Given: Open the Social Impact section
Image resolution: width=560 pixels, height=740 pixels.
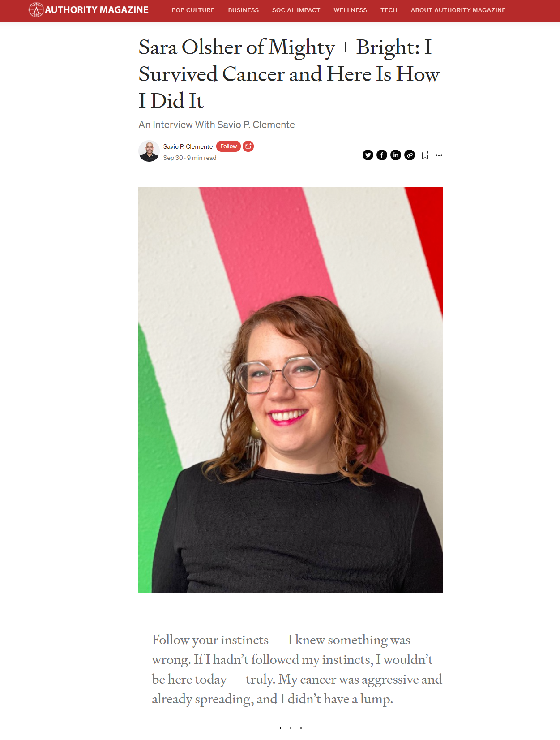Looking at the screenshot, I should [x=296, y=10].
